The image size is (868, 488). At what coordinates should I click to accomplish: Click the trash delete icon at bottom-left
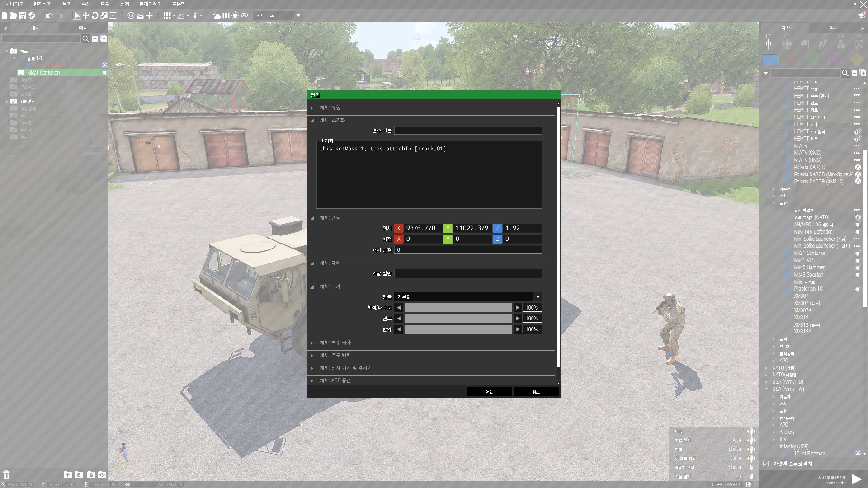[x=6, y=474]
